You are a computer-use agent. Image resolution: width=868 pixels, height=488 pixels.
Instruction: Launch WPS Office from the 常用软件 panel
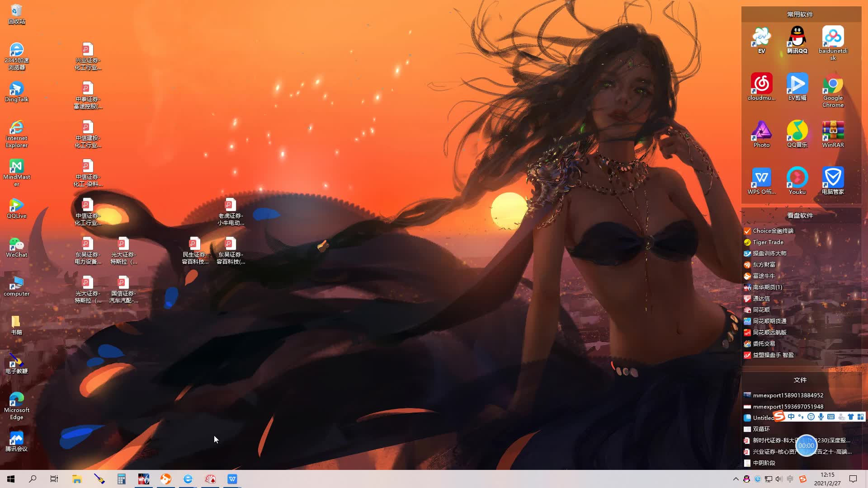click(761, 181)
